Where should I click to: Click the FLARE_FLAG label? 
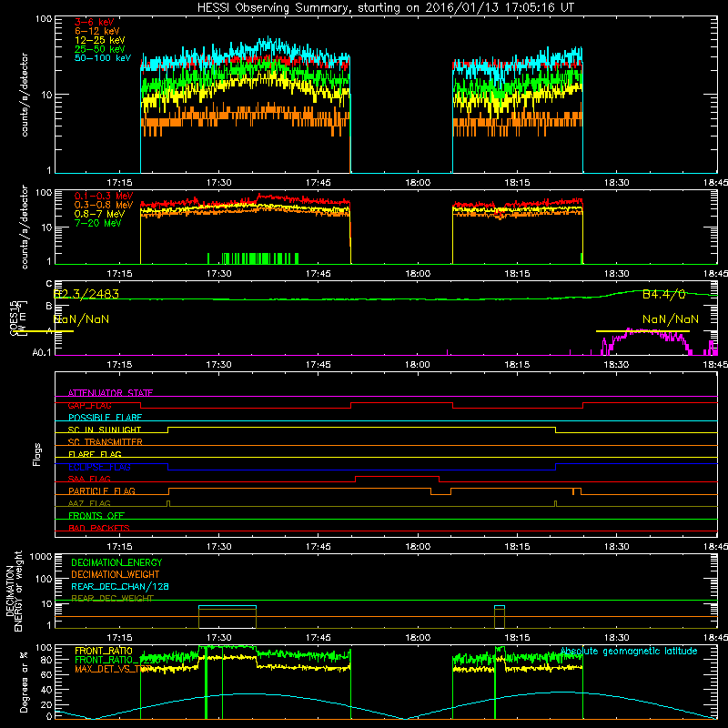tap(95, 454)
